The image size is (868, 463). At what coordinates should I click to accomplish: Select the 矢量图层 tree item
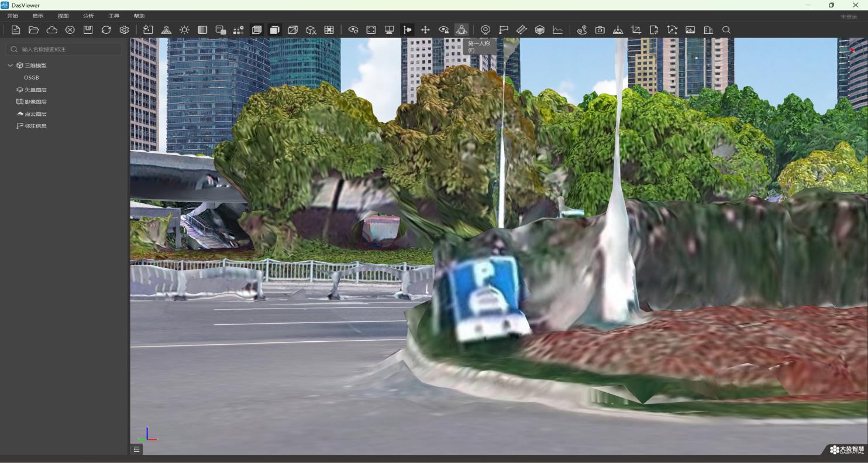(36, 90)
